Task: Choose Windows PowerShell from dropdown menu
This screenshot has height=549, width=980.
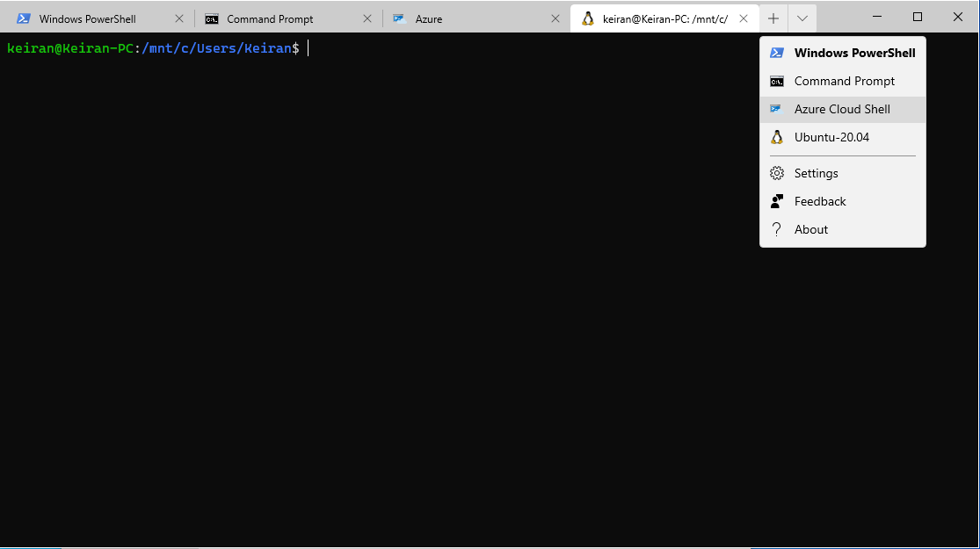Action: [x=843, y=53]
